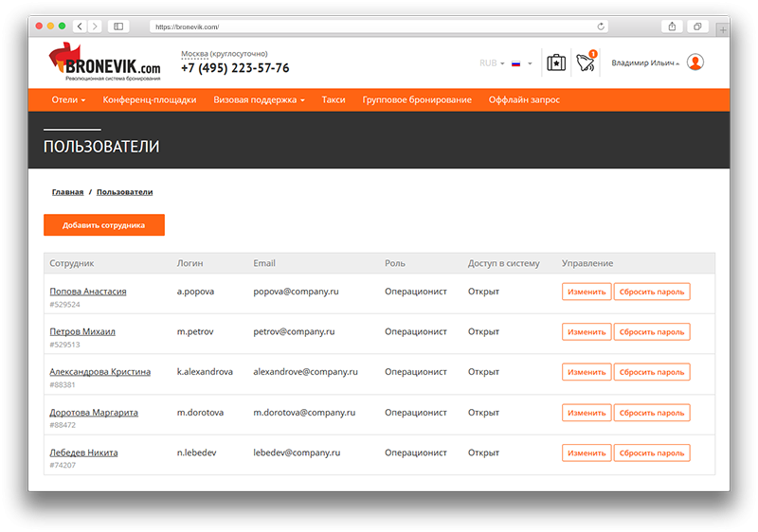Click Изменить for Лебедев Никита

click(x=587, y=452)
